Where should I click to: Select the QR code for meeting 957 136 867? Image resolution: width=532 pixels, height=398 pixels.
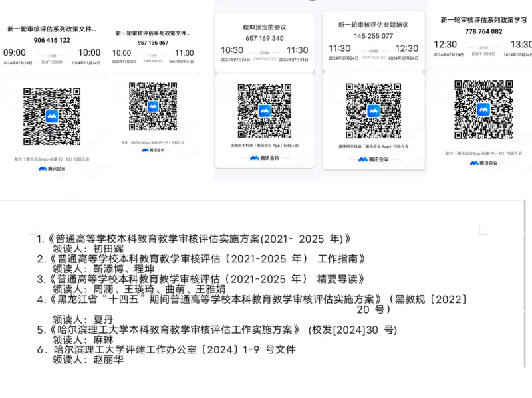[x=153, y=106]
